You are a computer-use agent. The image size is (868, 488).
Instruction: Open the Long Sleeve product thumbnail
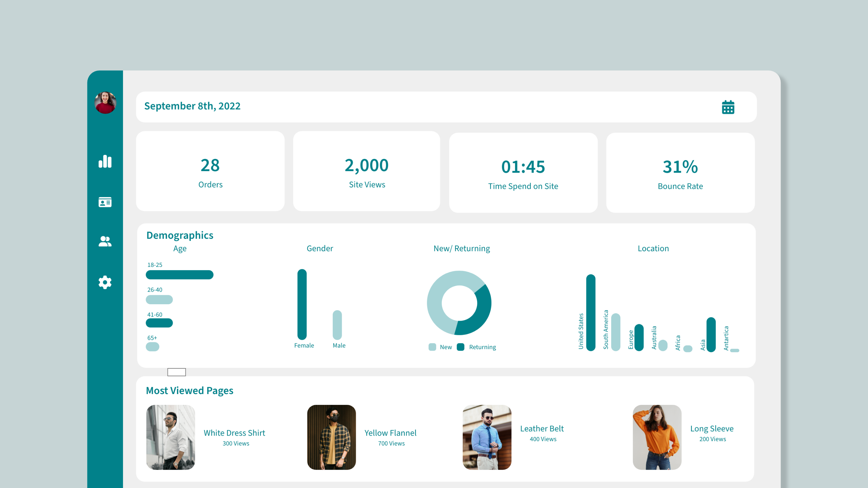coord(657,437)
